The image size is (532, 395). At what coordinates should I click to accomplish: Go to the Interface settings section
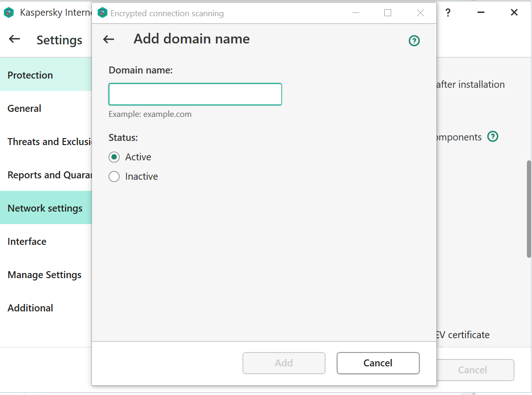pyautogui.click(x=27, y=242)
